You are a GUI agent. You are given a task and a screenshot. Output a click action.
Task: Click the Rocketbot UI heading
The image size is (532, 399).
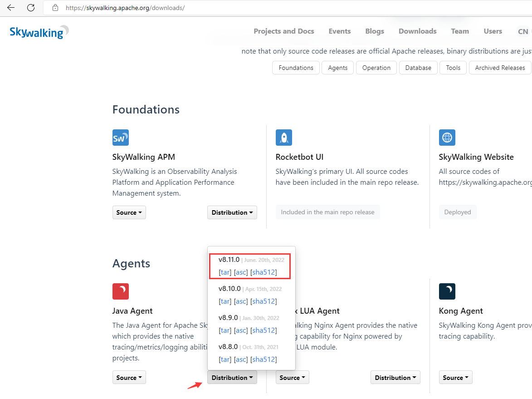click(x=299, y=157)
